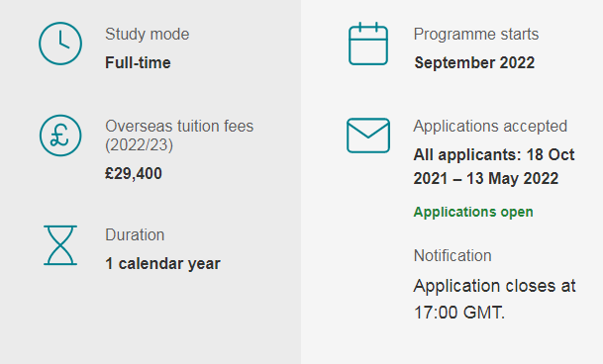
Task: Click the hourglass Duration icon
Action: point(60,245)
